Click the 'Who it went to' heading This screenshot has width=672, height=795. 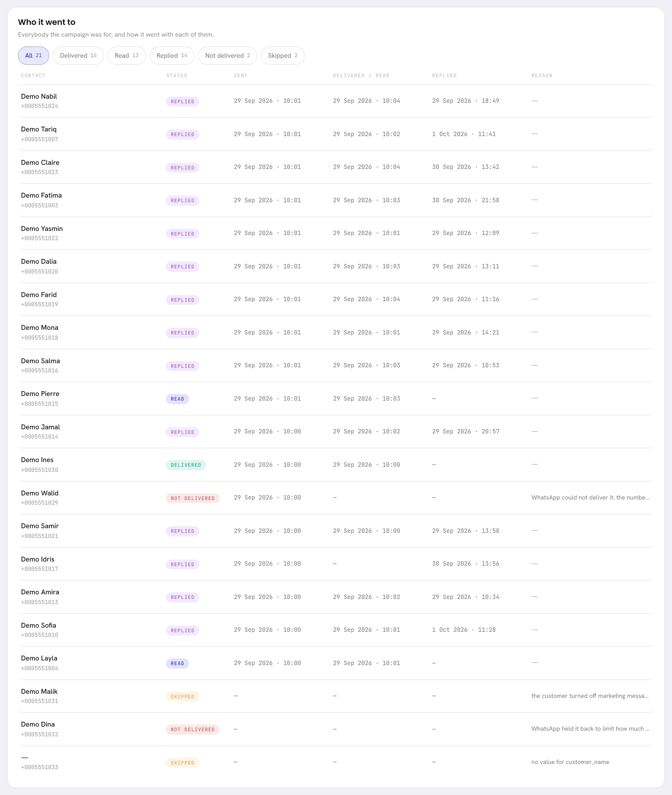click(x=46, y=22)
